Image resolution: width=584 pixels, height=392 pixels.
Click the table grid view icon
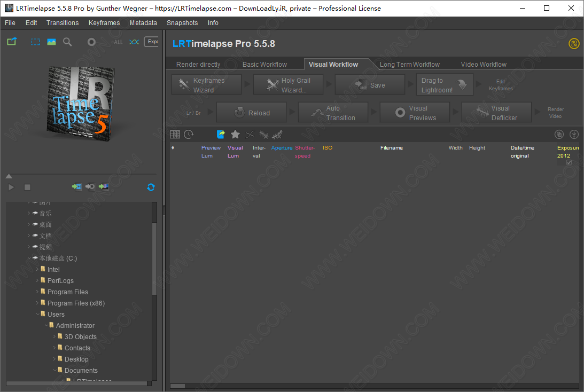click(175, 135)
